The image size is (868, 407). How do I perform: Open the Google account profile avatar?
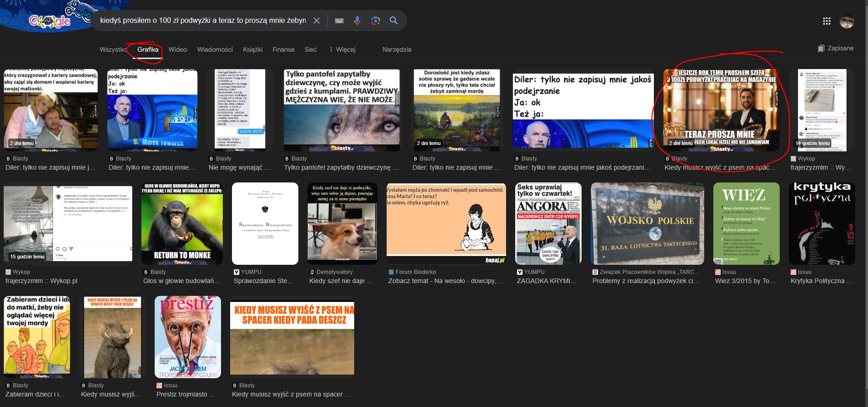pyautogui.click(x=846, y=21)
